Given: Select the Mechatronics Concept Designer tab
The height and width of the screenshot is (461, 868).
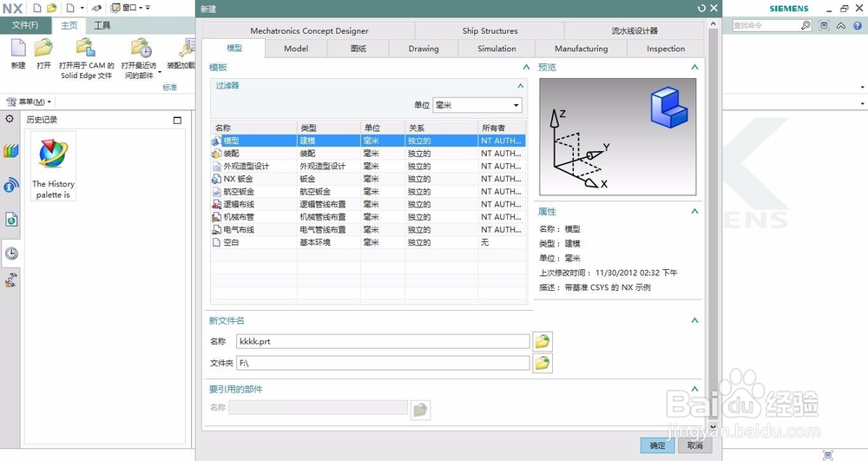Looking at the screenshot, I should click(x=309, y=31).
